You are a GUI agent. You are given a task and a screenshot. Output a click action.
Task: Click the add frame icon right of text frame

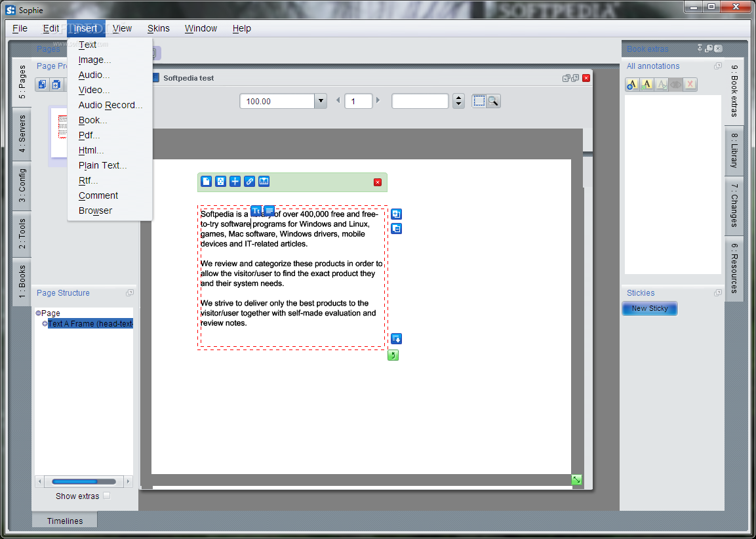396,214
